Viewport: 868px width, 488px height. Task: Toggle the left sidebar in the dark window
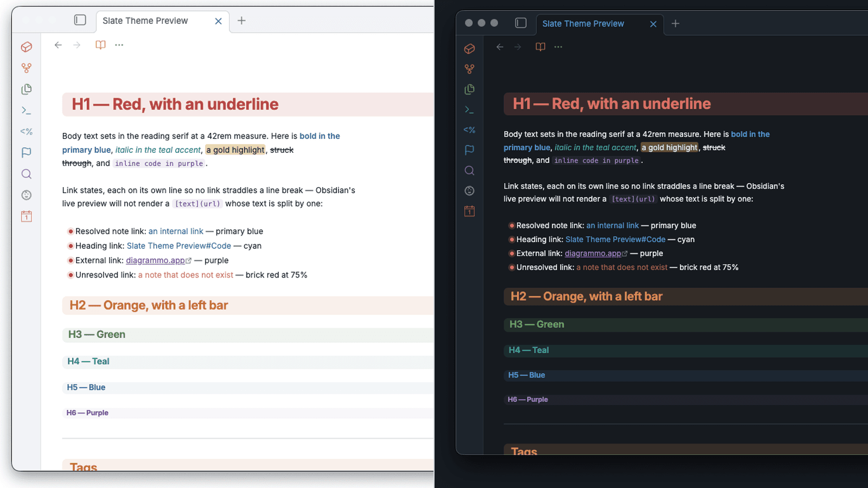coord(521,23)
